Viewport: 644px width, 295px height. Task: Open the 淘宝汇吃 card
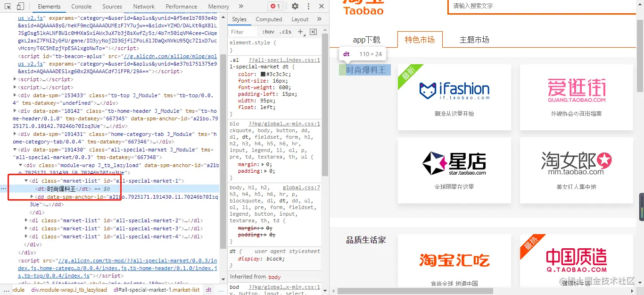454,261
